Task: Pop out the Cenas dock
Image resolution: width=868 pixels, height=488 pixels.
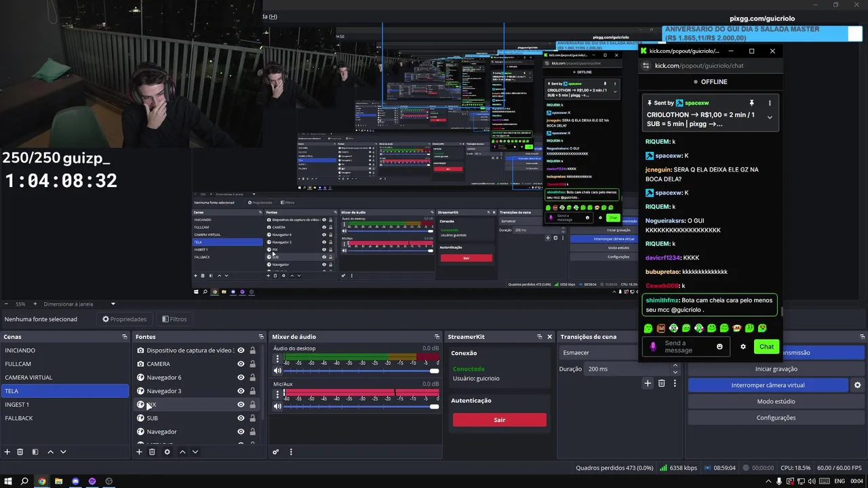Action: [x=124, y=337]
